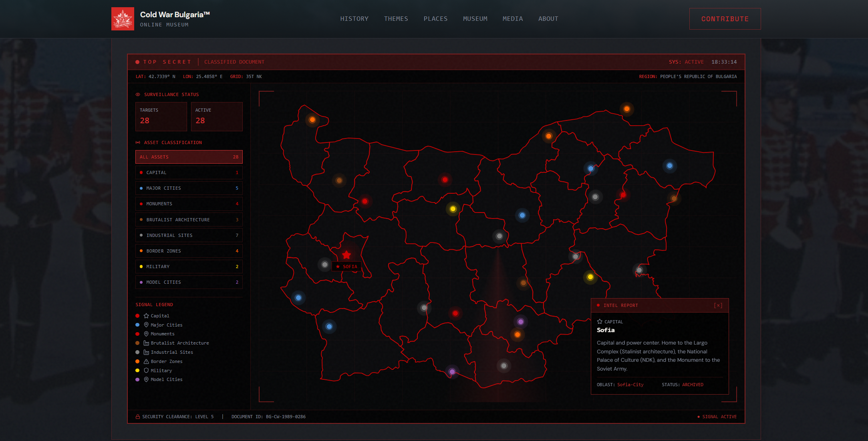Click the gray industrial marker west of Sofia
The image size is (868, 441).
coord(325,265)
